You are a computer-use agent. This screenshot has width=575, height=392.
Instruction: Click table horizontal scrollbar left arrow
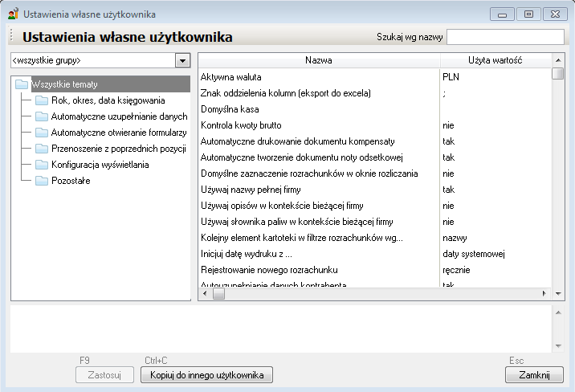[205, 293]
